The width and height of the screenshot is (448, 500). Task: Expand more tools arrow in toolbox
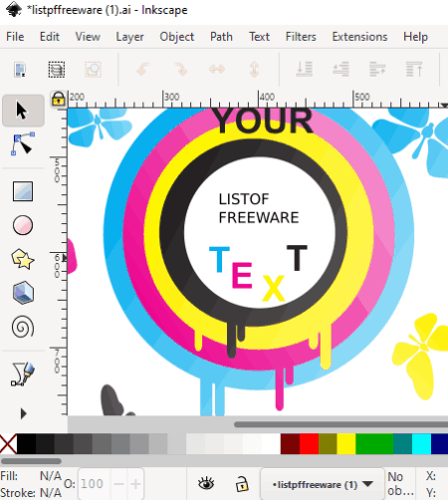click(23, 413)
